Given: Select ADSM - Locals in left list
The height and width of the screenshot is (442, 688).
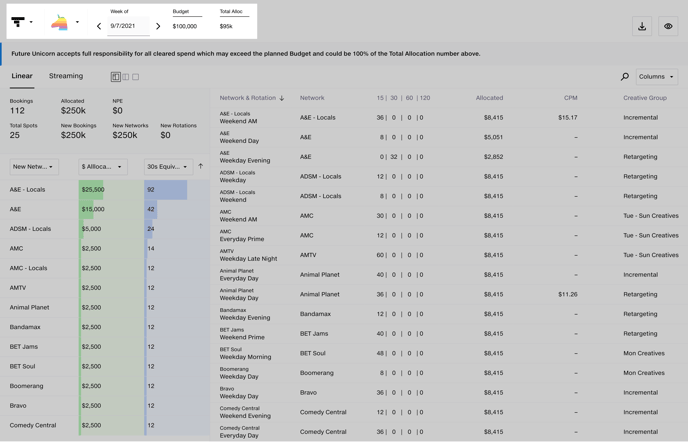Looking at the screenshot, I should [30, 229].
